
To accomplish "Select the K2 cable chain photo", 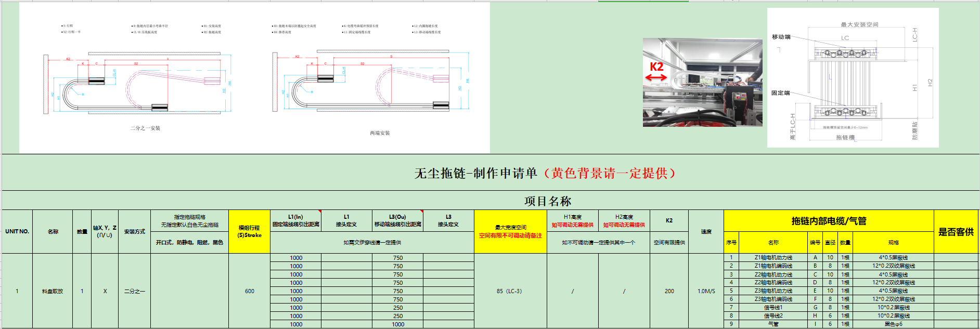I will [x=702, y=82].
